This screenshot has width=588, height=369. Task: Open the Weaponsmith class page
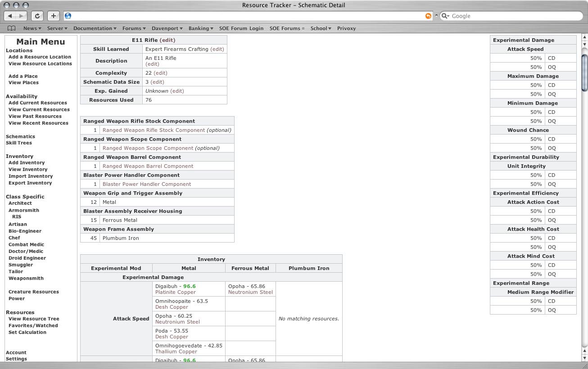(x=26, y=279)
